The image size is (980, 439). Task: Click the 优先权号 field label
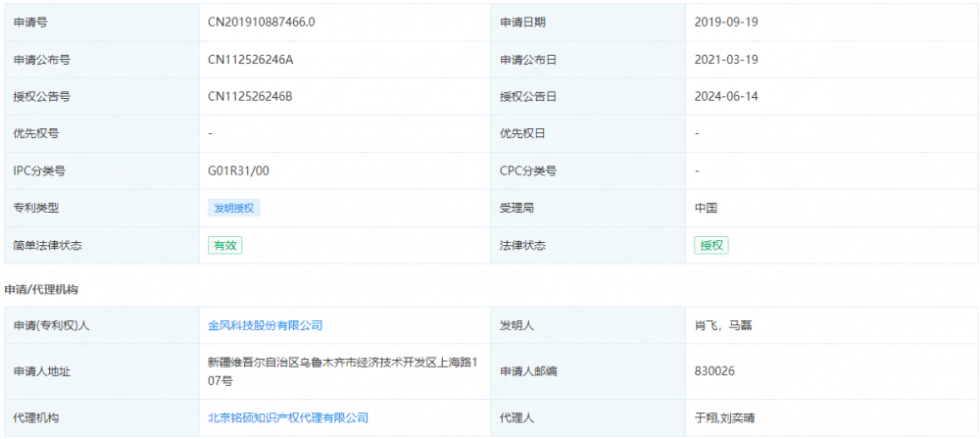[36, 134]
